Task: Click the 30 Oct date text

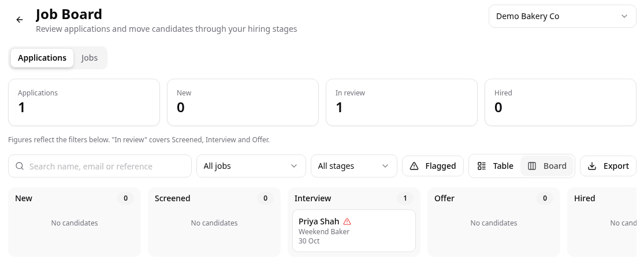Action: click(309, 241)
